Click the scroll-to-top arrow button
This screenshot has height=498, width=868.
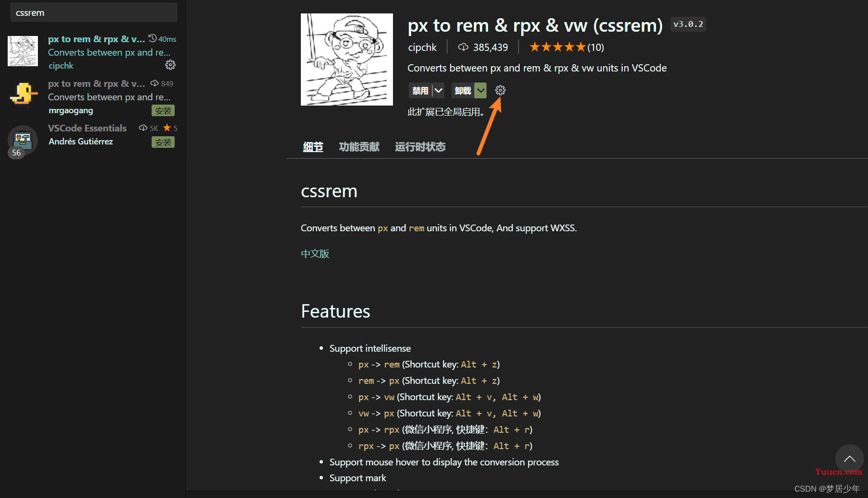pyautogui.click(x=849, y=459)
